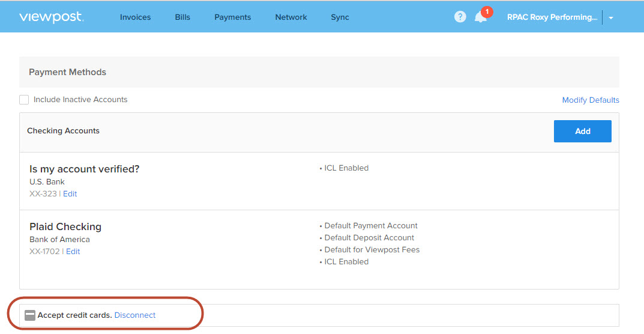Open the Invoices menu
Viewport: 644px width, 334px height.
pyautogui.click(x=135, y=17)
